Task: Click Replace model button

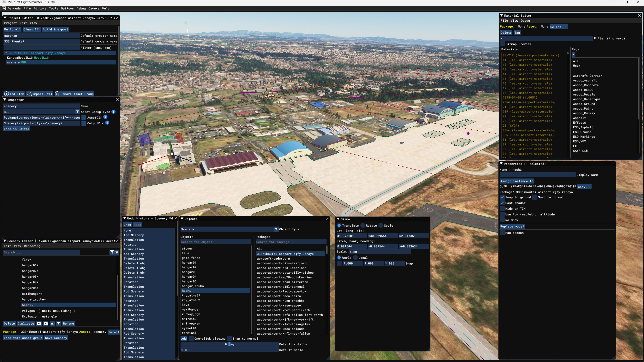Action: tap(512, 226)
